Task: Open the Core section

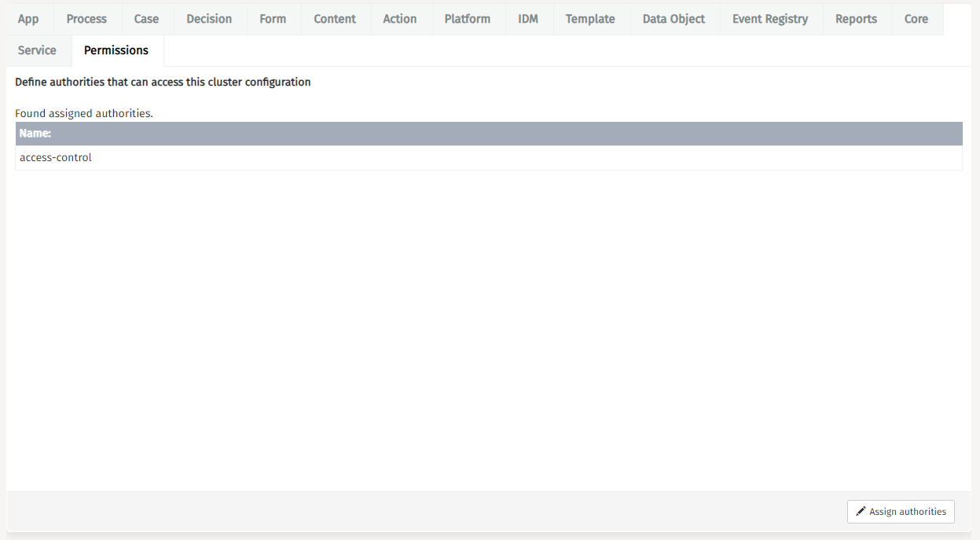Action: pos(916,18)
